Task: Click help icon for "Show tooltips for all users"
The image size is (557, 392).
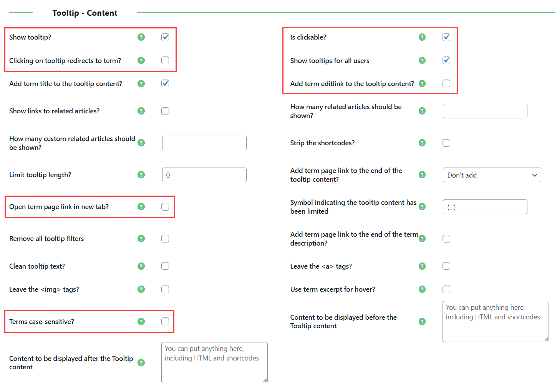Action: point(422,60)
